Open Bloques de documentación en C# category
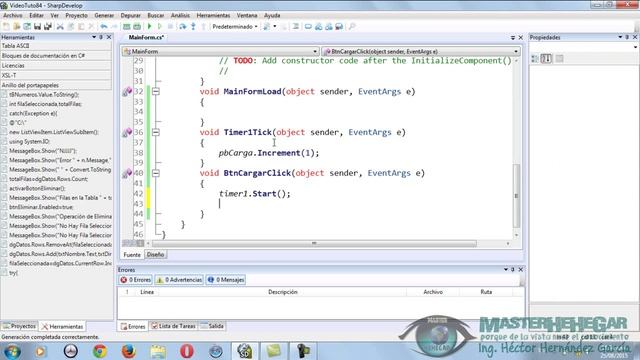Image resolution: width=640 pixels, height=360 pixels. [x=56, y=56]
